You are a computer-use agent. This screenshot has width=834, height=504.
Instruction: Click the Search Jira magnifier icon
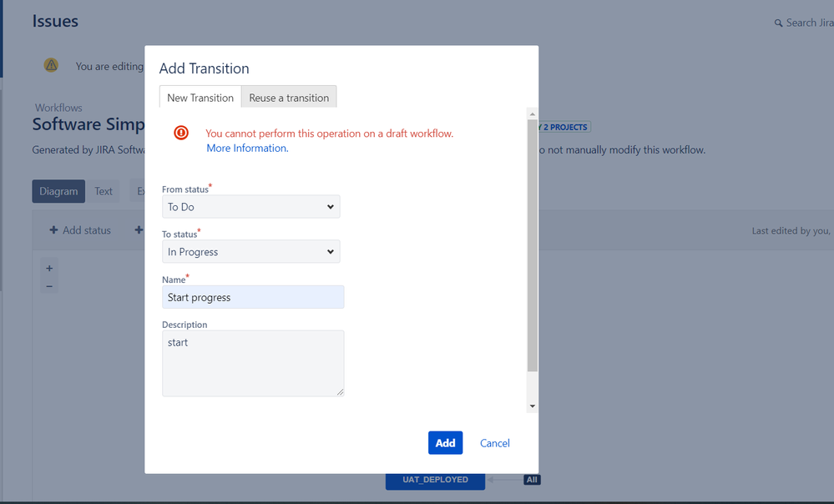click(x=778, y=23)
